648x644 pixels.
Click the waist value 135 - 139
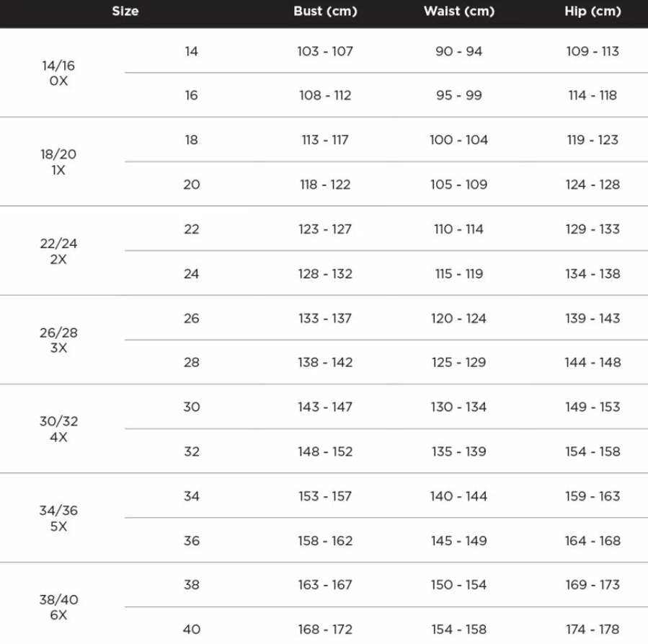[459, 451]
